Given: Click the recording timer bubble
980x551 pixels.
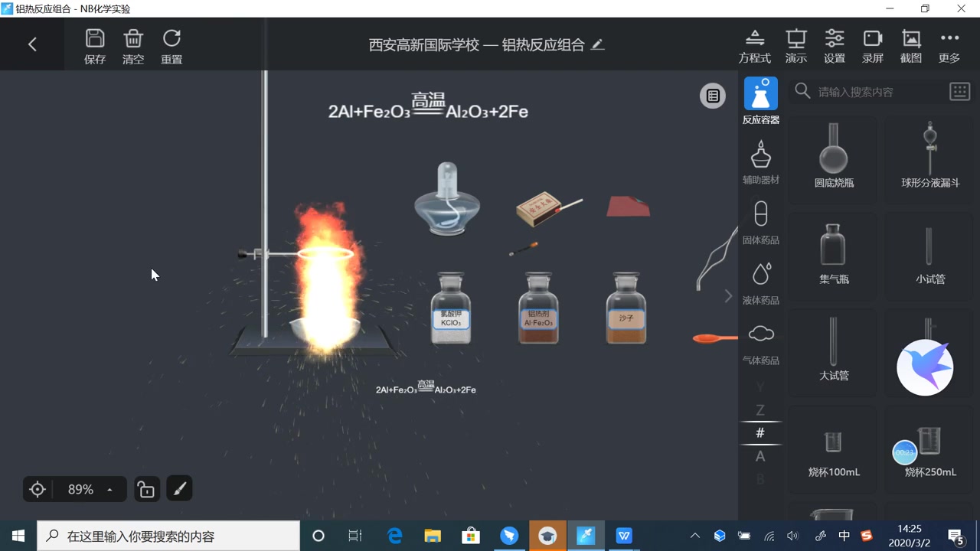Looking at the screenshot, I should point(905,452).
